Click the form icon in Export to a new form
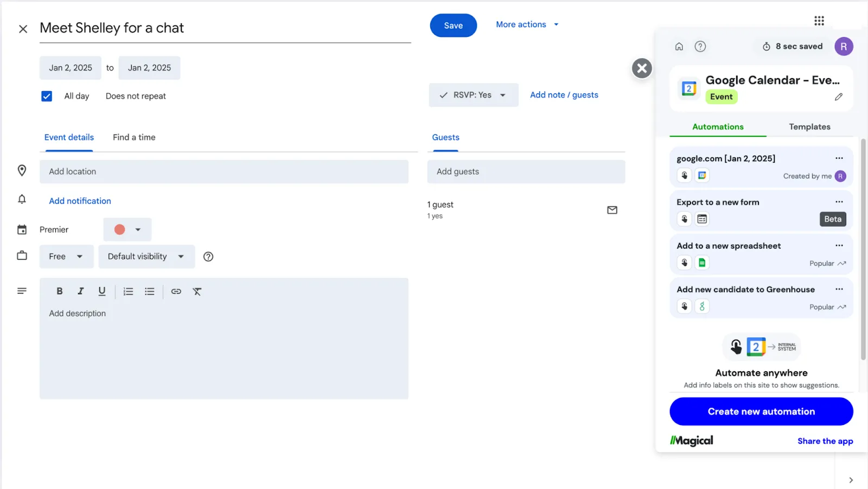 click(x=702, y=219)
